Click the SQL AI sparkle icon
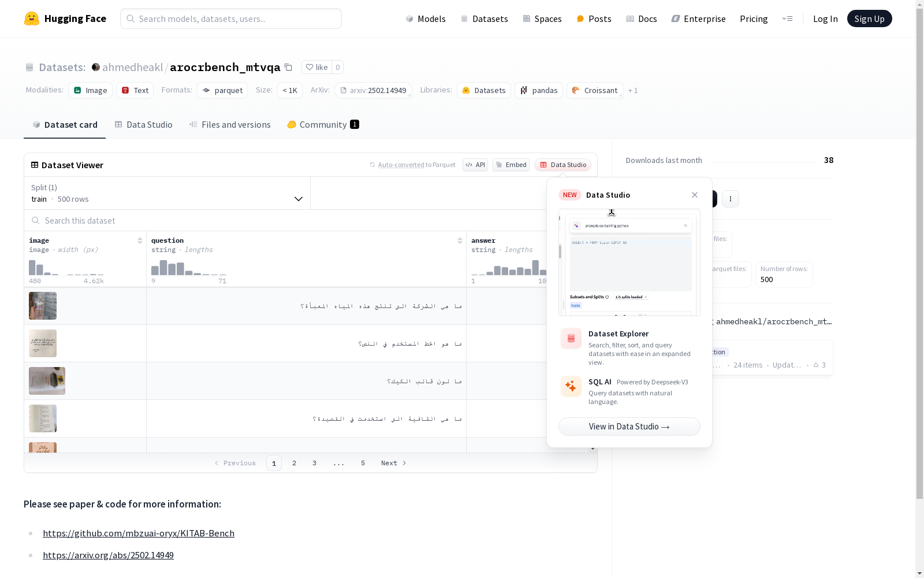 [571, 386]
